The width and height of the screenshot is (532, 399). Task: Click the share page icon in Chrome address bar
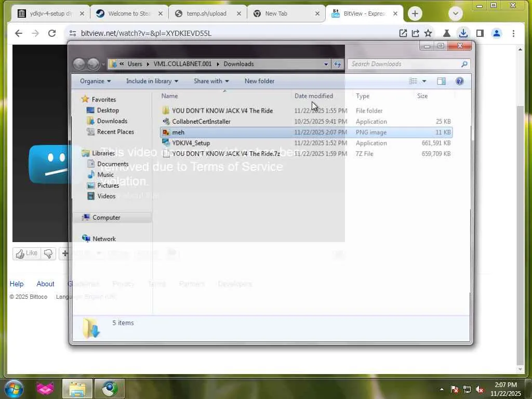click(415, 33)
